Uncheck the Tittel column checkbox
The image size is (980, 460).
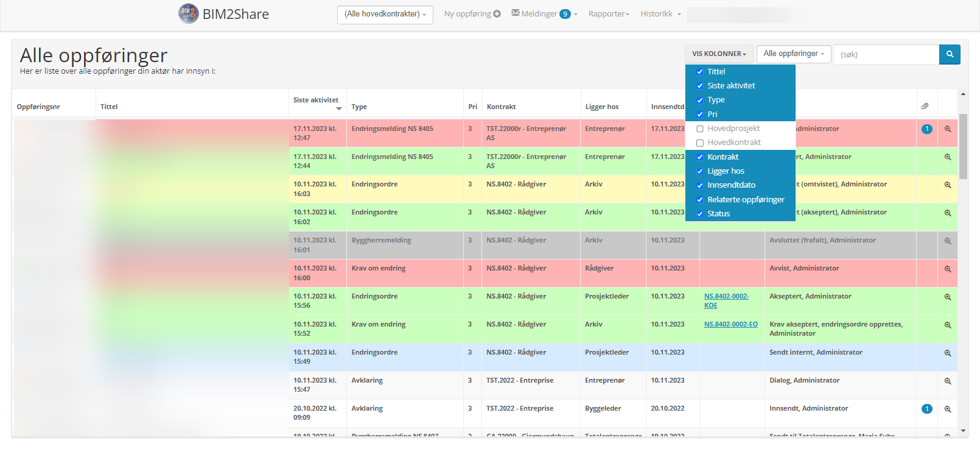(x=700, y=72)
